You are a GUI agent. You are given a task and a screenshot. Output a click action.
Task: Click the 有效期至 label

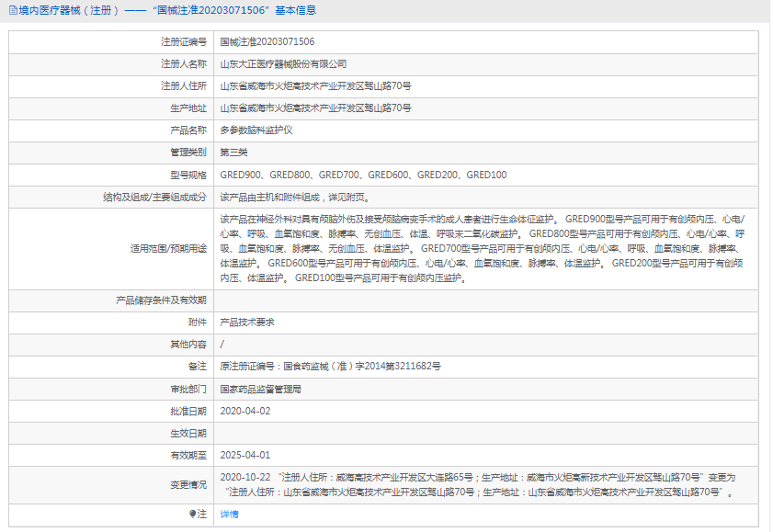pos(188,455)
